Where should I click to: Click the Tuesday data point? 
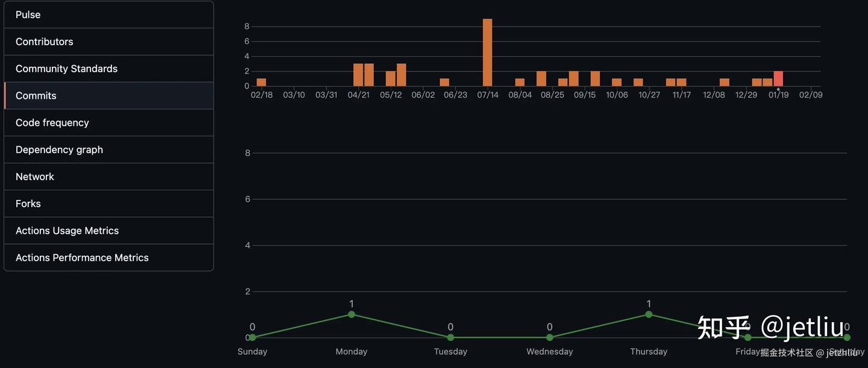click(450, 337)
